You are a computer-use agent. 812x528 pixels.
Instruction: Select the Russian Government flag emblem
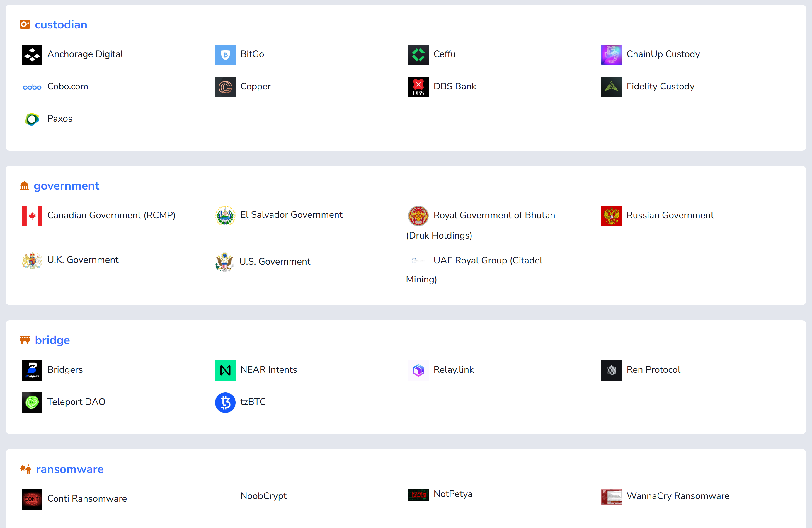[x=611, y=216]
